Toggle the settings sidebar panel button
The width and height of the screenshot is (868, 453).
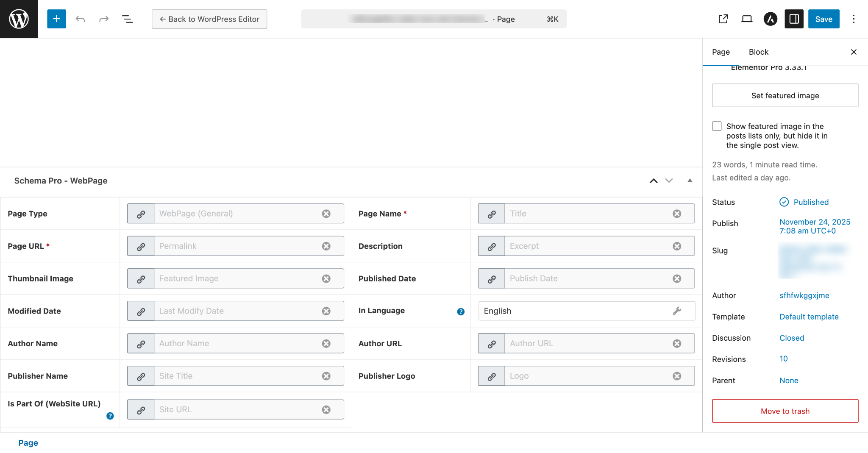tap(794, 19)
